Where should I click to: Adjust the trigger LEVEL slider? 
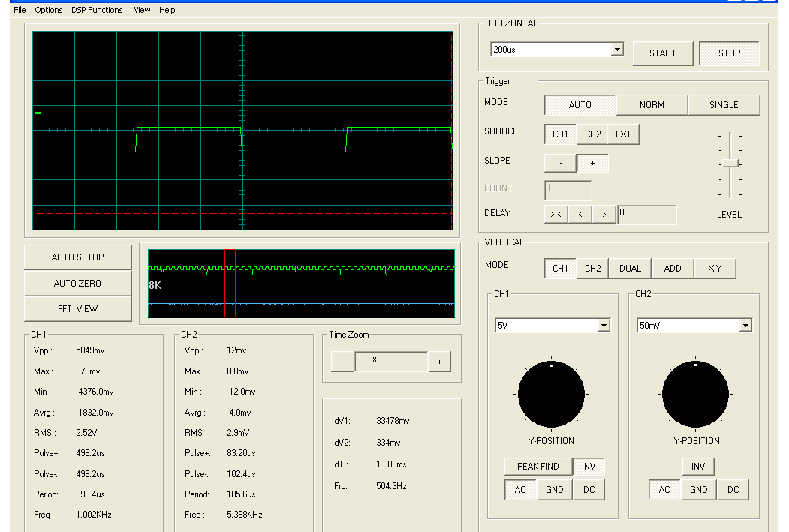click(x=730, y=163)
